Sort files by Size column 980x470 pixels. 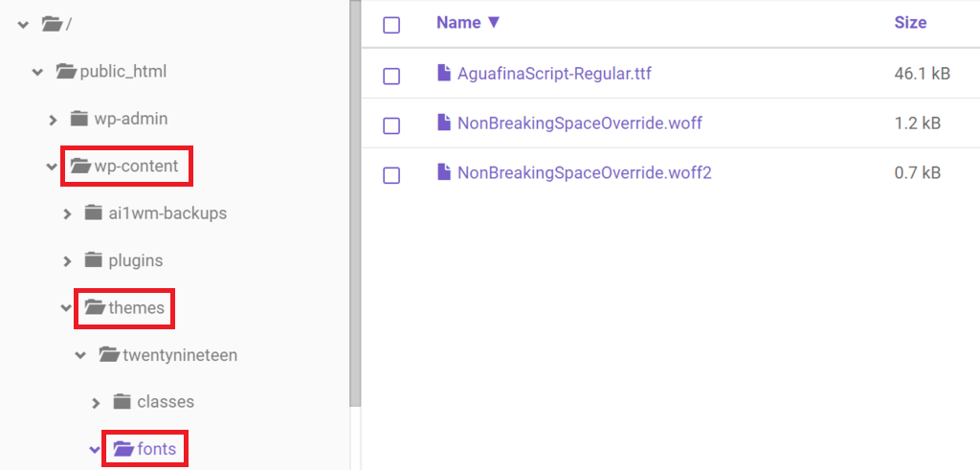(x=911, y=23)
